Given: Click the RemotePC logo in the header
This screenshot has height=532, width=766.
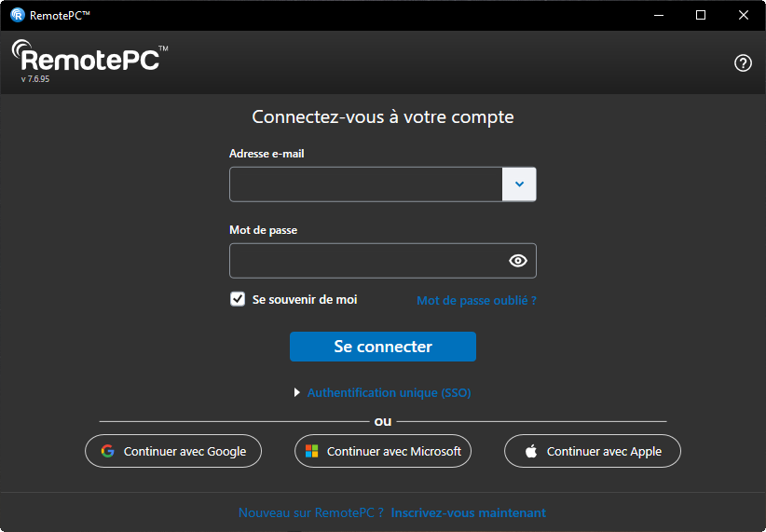Looking at the screenshot, I should [89, 56].
